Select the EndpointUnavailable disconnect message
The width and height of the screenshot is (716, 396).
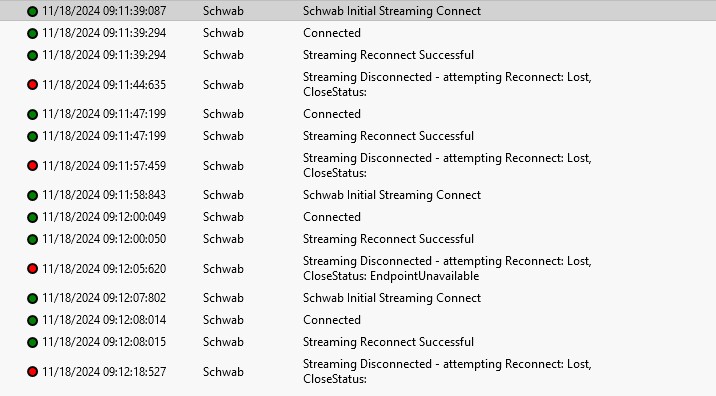[447, 268]
